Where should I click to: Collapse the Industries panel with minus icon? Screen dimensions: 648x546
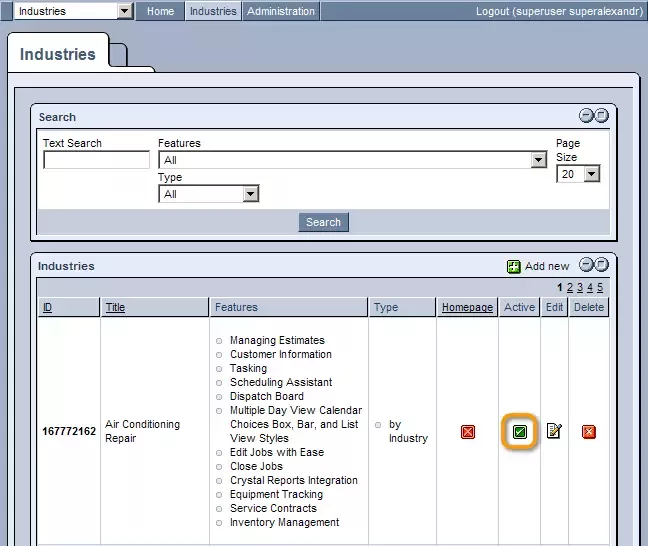[x=586, y=265]
